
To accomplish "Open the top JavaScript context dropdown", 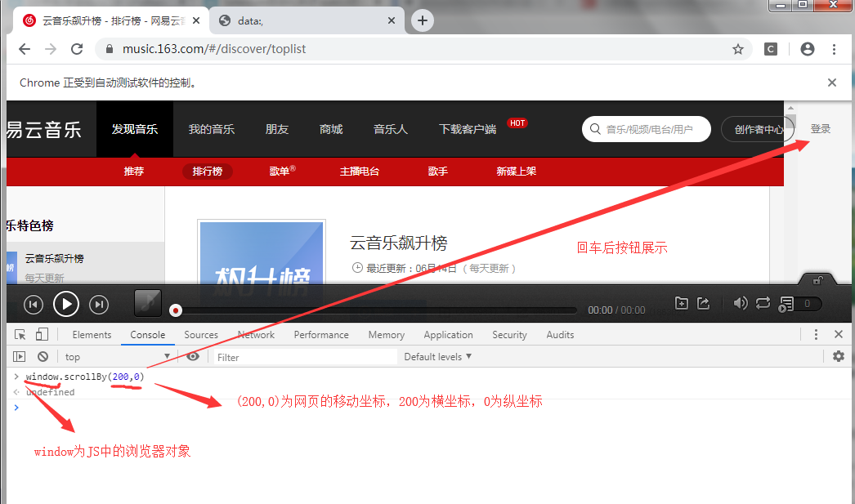I will click(117, 357).
